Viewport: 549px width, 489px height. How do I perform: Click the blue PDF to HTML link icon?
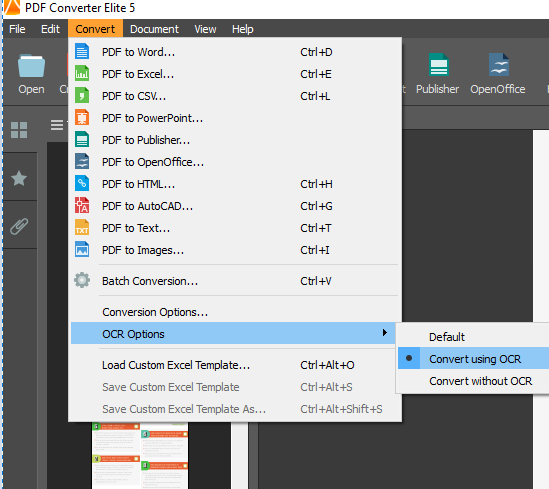82,183
